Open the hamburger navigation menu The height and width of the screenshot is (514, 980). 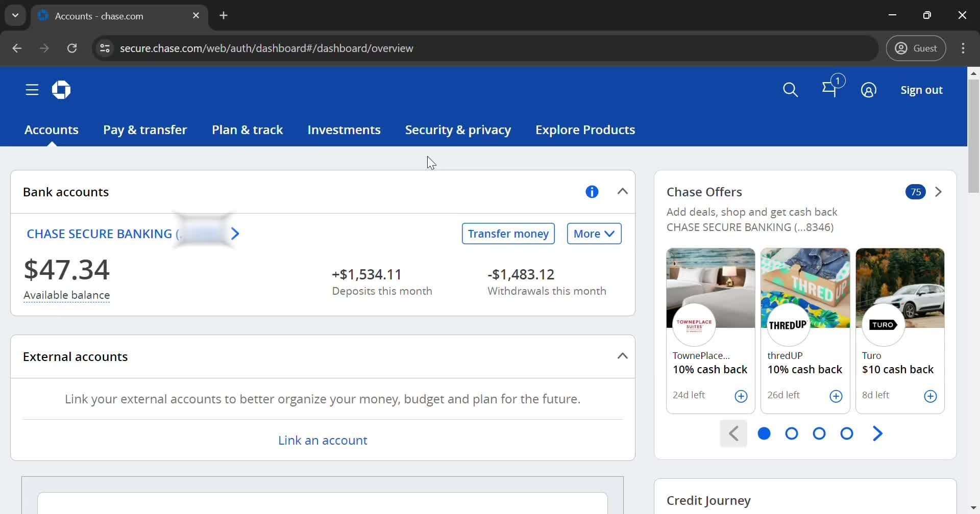[32, 90]
